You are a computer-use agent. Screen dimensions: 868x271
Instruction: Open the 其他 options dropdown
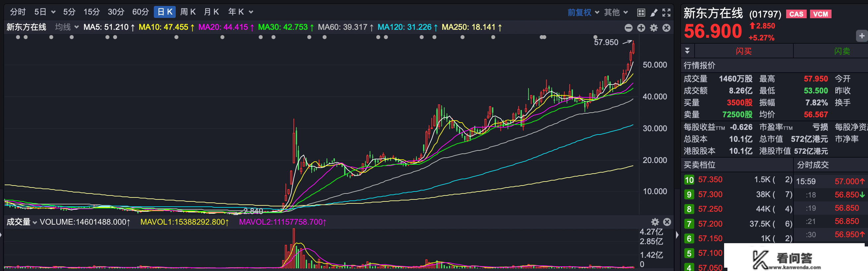[616, 13]
